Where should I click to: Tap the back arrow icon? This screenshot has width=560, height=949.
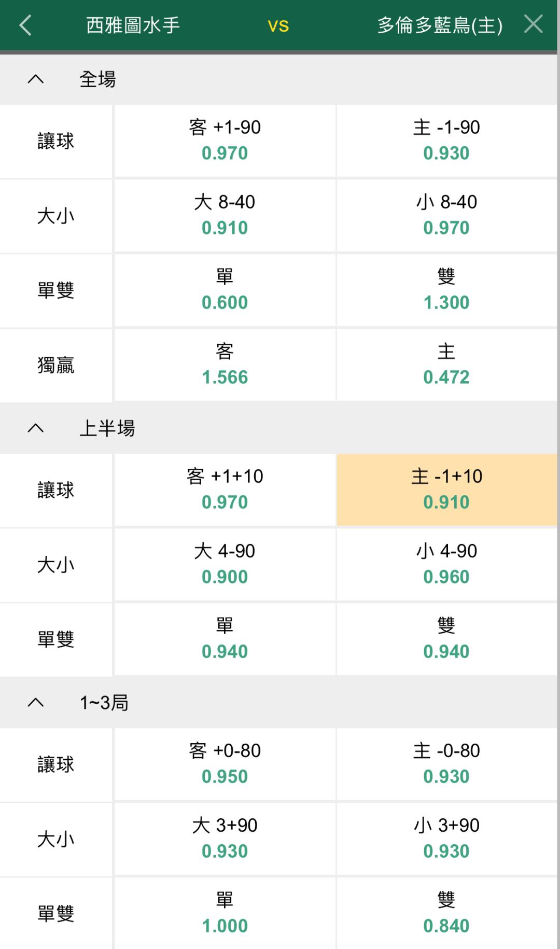pyautogui.click(x=25, y=25)
